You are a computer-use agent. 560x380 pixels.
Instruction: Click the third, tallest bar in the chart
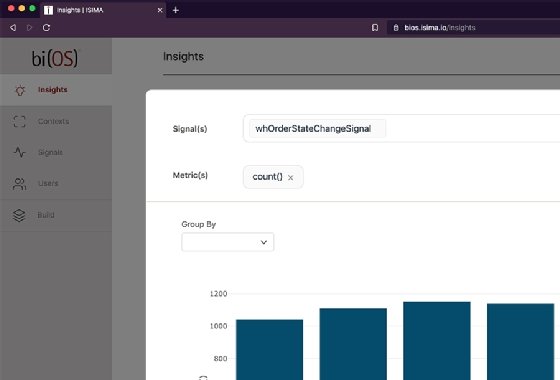coord(437,341)
